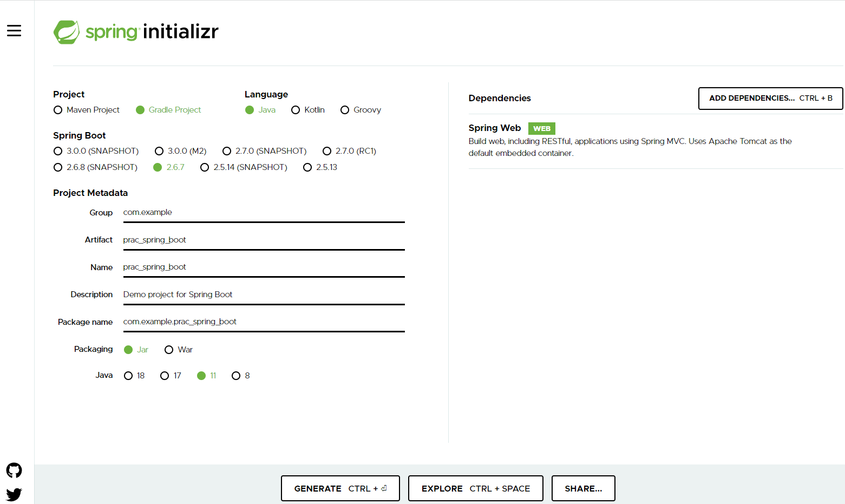
Task: Choose Jar packaging option
Action: 136,350
